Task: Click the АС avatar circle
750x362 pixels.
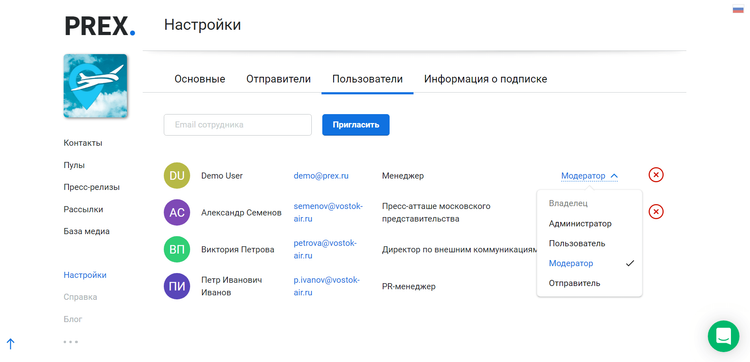Action: [x=177, y=212]
